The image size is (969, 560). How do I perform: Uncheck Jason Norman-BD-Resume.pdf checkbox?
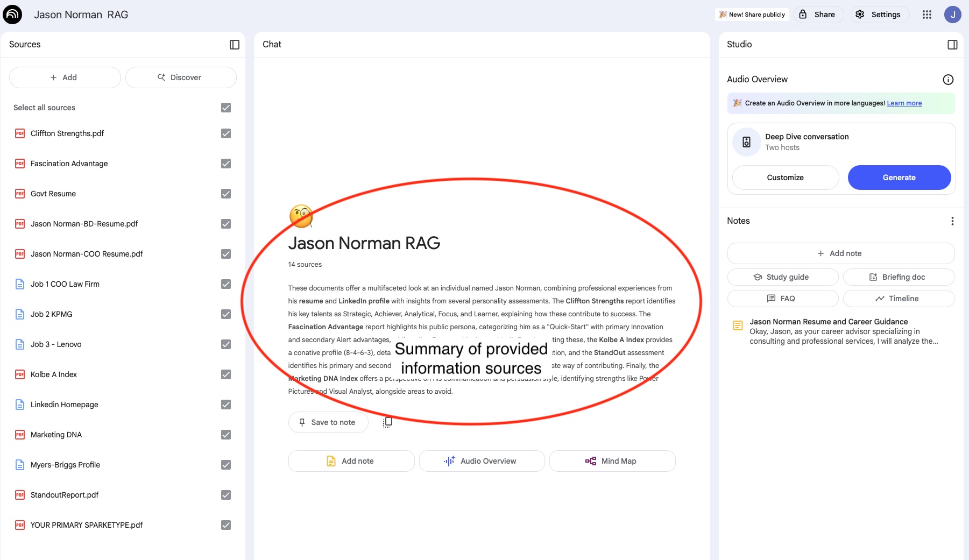point(226,224)
